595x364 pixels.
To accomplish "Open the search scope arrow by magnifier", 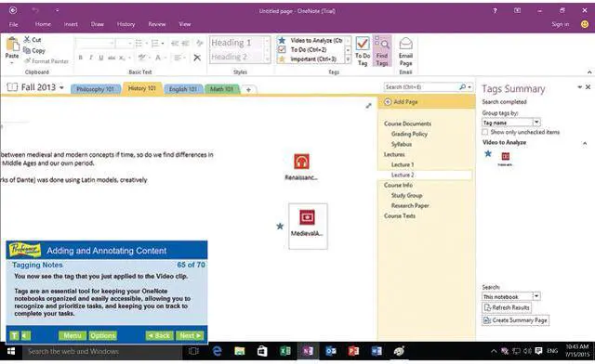I will pyautogui.click(x=469, y=87).
